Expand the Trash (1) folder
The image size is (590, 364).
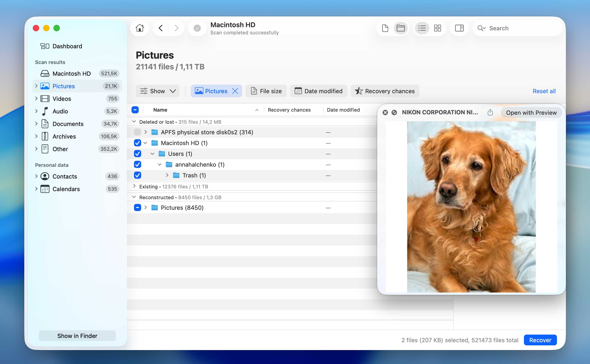[167, 175]
